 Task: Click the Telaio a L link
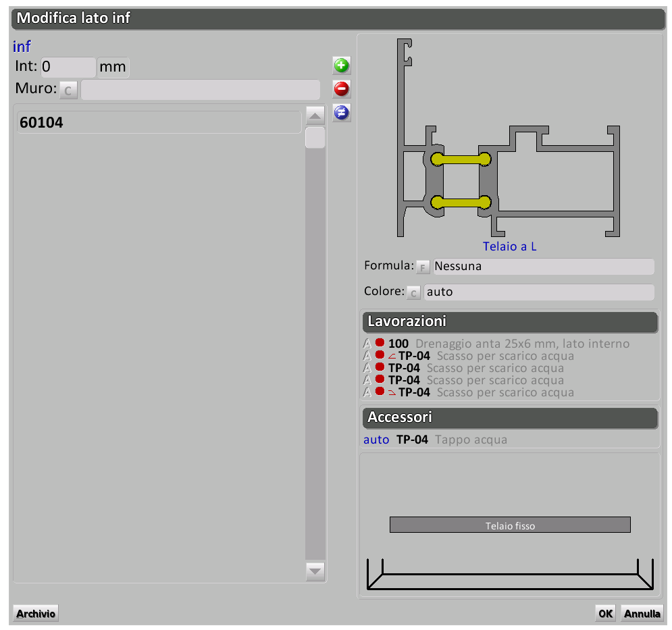pos(509,247)
